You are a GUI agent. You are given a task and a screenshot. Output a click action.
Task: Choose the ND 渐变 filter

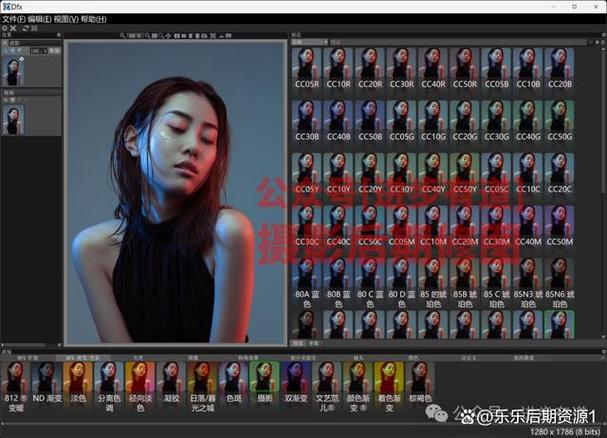(46, 383)
